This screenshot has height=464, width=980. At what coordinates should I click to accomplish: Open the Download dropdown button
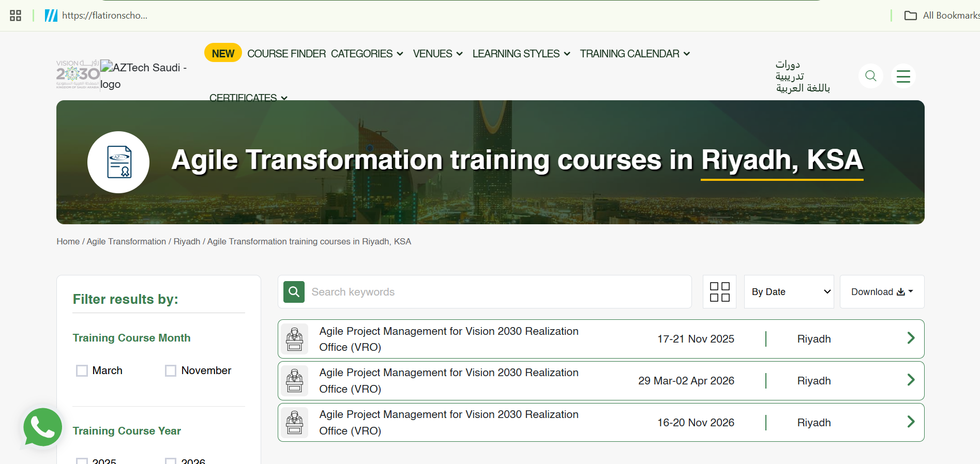pyautogui.click(x=882, y=292)
